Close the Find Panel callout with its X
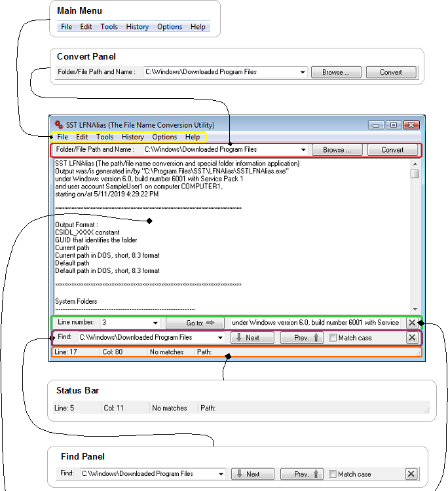This screenshot has height=491, width=448. tap(411, 474)
